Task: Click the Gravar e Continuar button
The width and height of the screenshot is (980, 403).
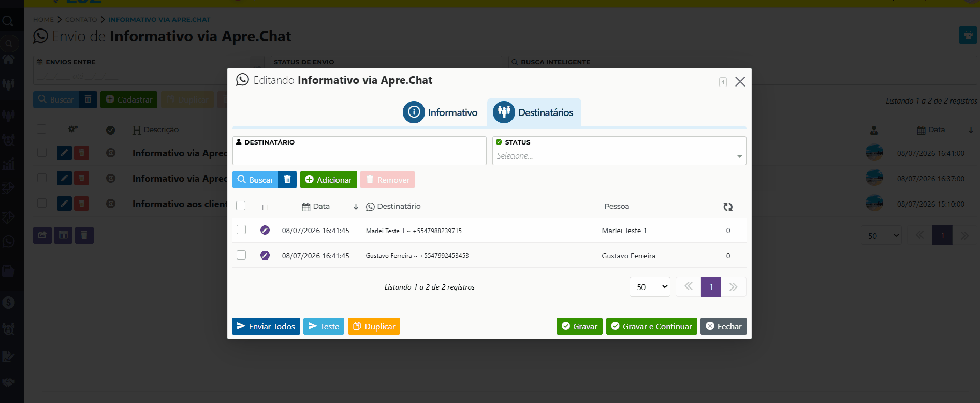Action: (x=652, y=326)
